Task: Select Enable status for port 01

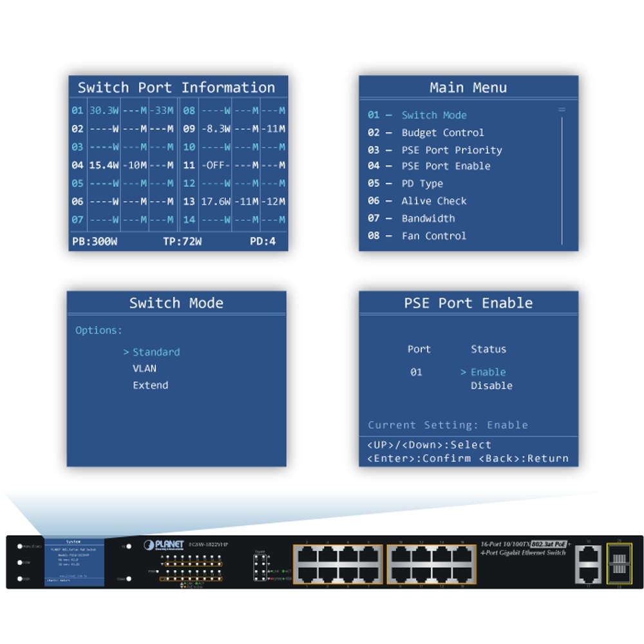Action: pos(488,372)
